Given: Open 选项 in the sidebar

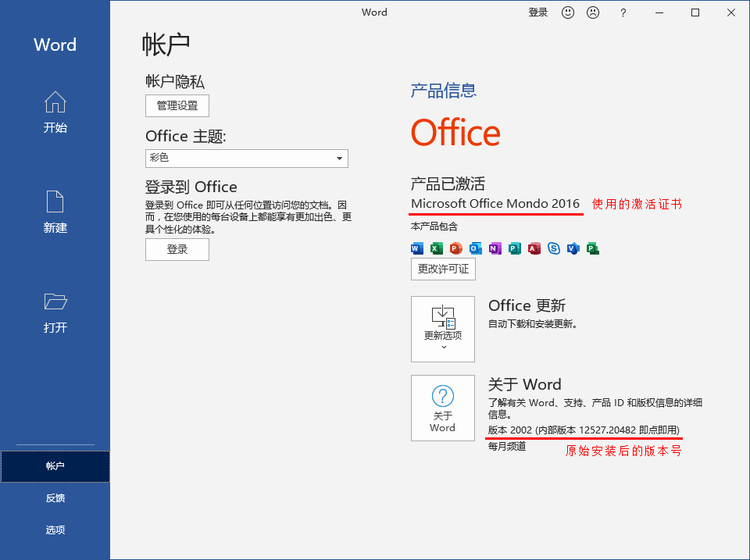Looking at the screenshot, I should [55, 530].
